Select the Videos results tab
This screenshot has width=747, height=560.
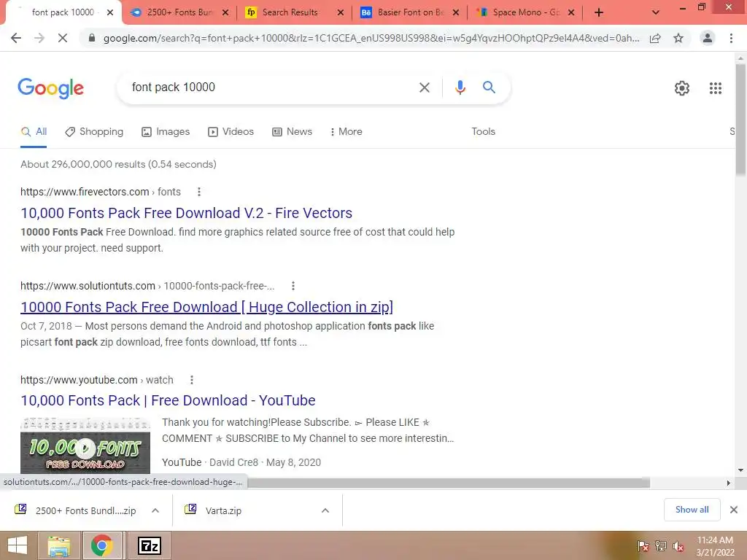click(231, 132)
